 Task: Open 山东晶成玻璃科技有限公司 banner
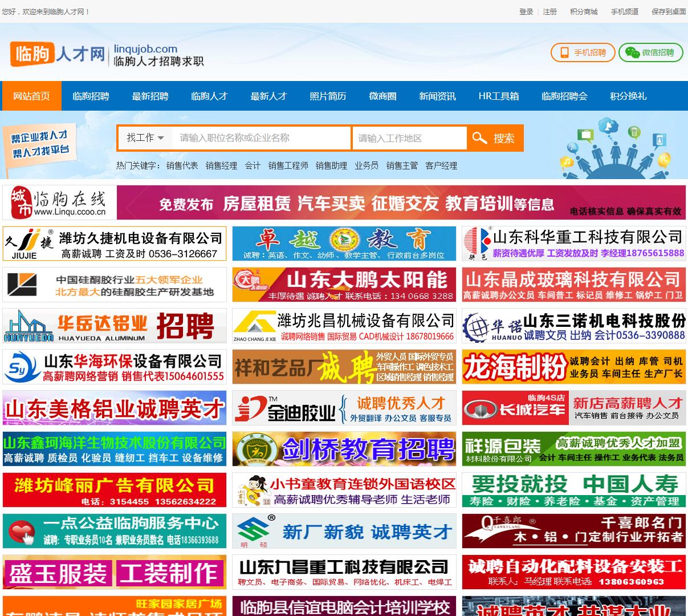click(574, 285)
